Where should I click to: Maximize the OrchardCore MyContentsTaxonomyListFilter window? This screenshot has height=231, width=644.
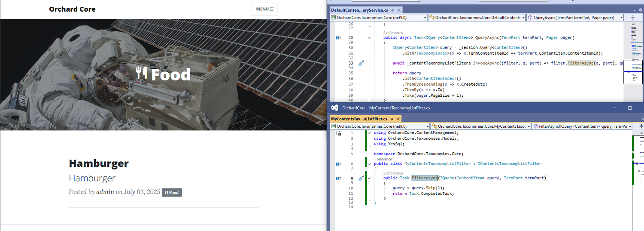630,108
